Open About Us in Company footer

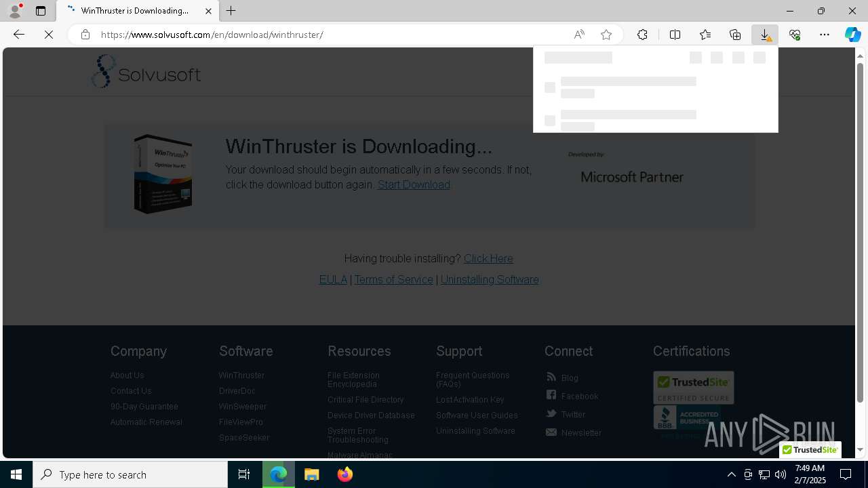(127, 375)
